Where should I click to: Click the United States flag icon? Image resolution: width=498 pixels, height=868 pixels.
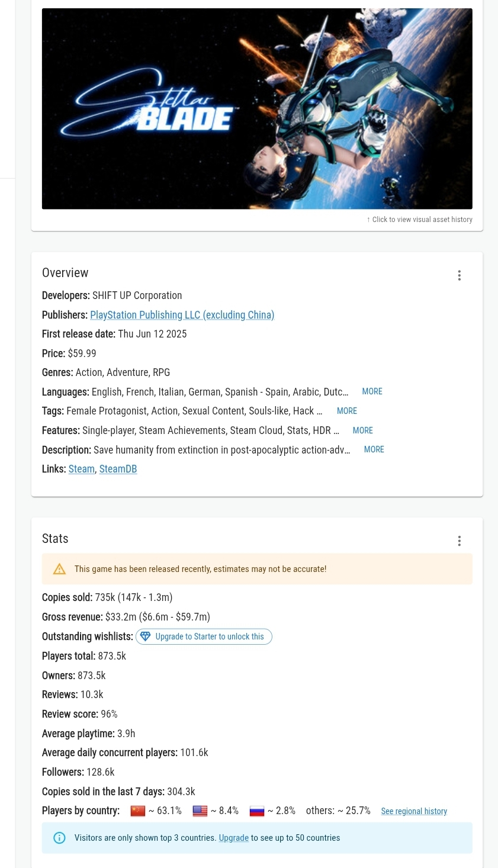coord(200,811)
